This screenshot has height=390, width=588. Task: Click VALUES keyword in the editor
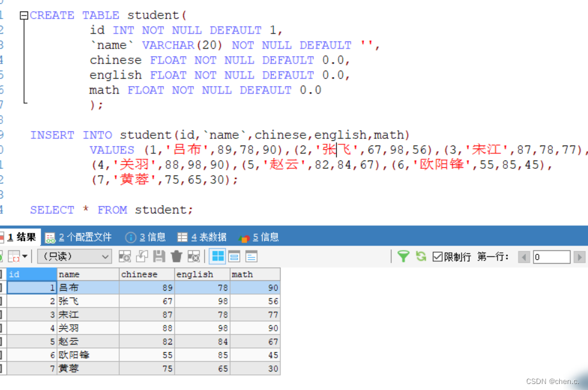tap(111, 150)
